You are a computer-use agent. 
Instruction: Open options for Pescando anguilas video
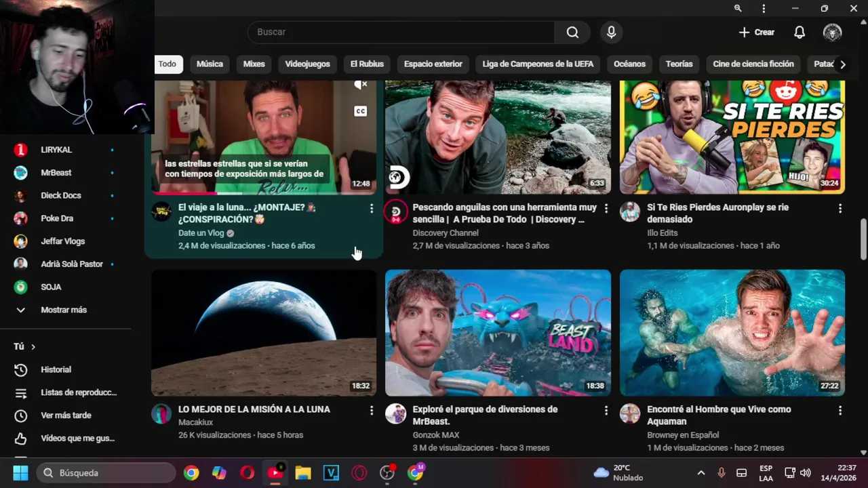(x=606, y=208)
